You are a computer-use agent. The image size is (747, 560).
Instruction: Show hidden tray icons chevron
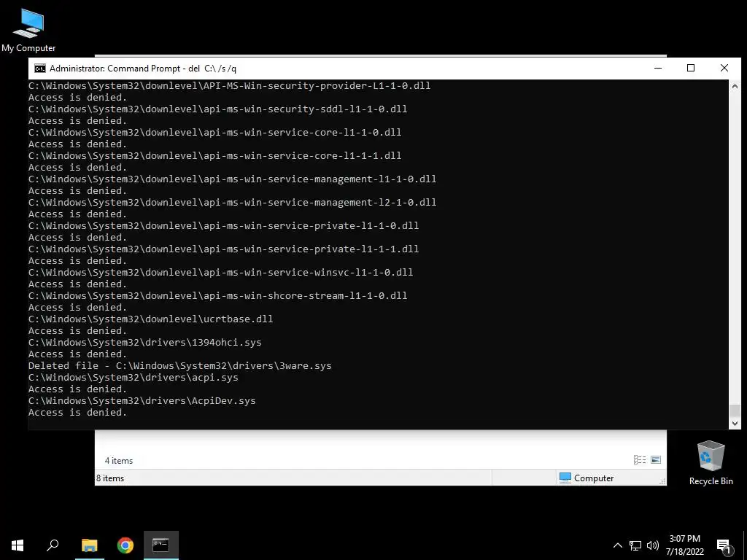pos(617,545)
